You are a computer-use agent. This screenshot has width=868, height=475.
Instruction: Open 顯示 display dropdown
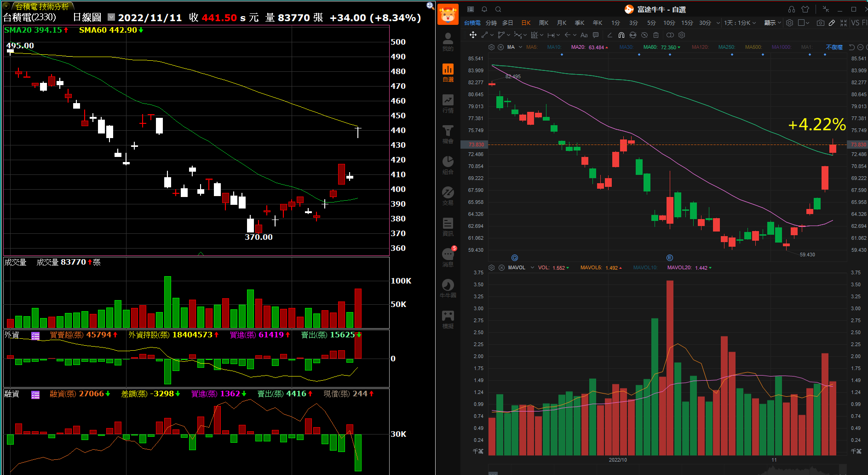point(773,23)
